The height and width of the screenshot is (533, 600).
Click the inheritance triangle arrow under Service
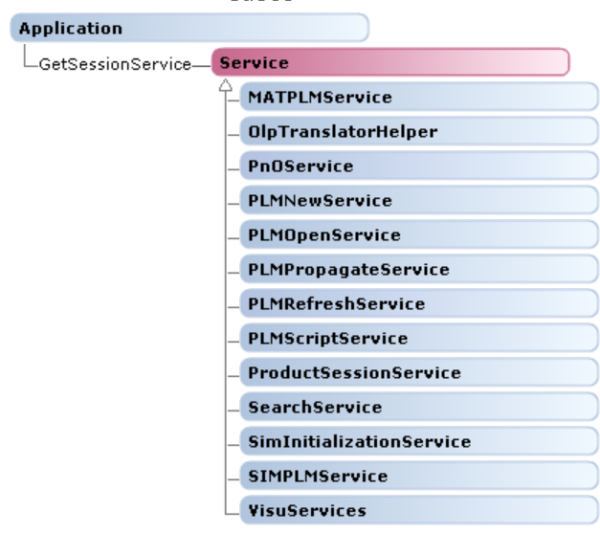[225, 84]
